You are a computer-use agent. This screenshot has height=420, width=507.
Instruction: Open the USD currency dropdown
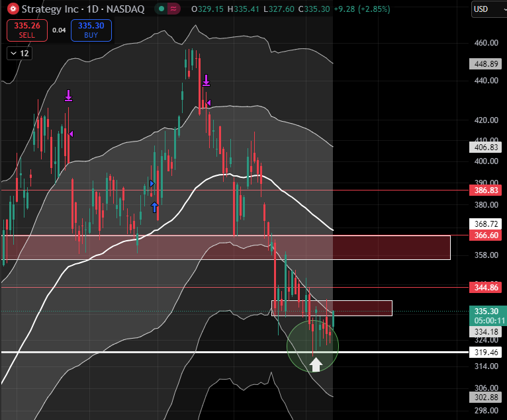(489, 9)
